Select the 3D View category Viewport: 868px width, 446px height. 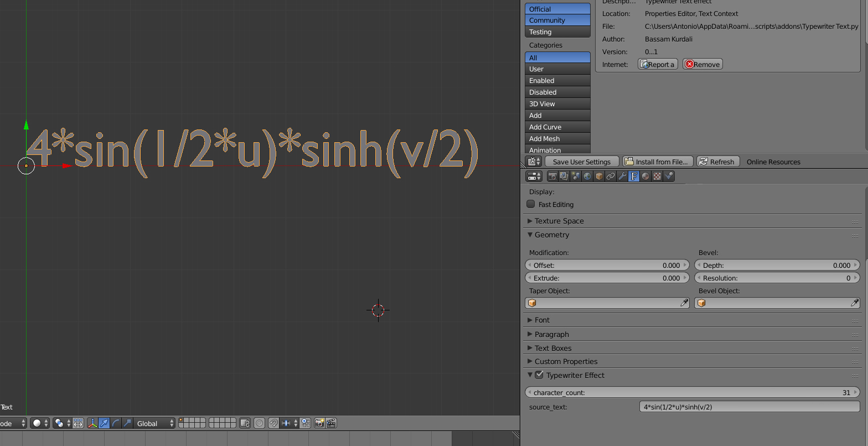click(557, 104)
